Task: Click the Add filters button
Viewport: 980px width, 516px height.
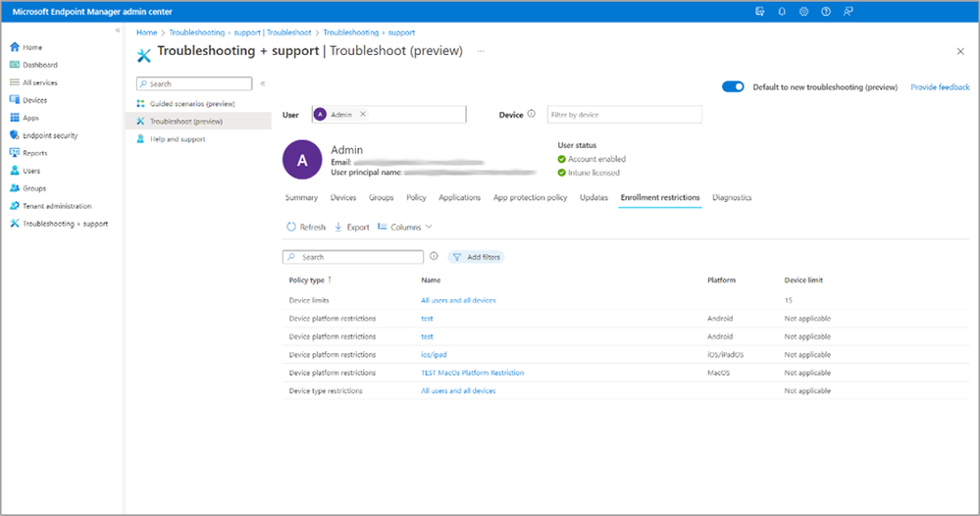Action: click(x=476, y=257)
